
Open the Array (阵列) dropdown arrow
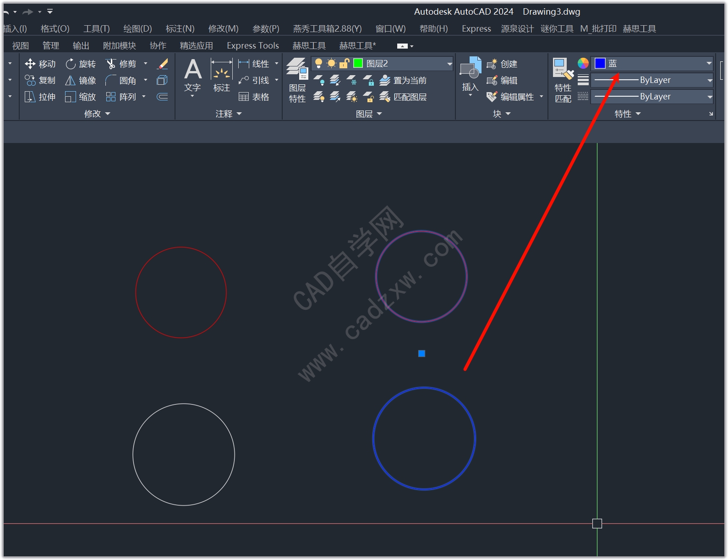point(144,97)
